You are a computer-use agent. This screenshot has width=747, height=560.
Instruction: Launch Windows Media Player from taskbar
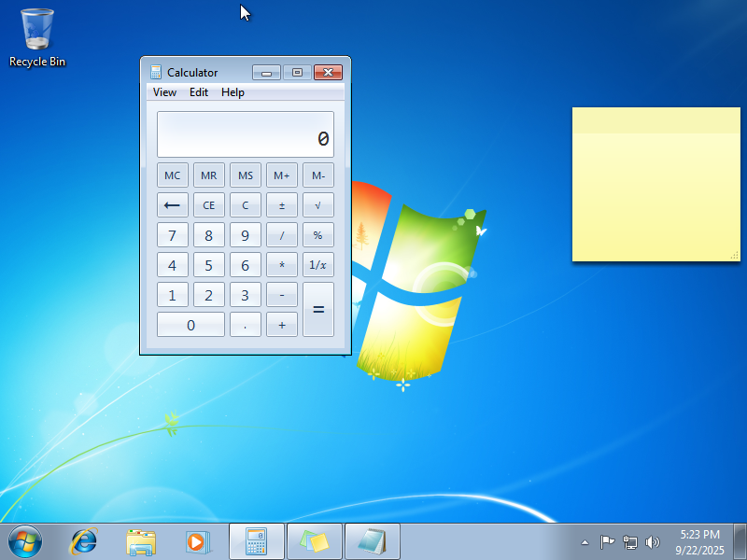click(198, 541)
